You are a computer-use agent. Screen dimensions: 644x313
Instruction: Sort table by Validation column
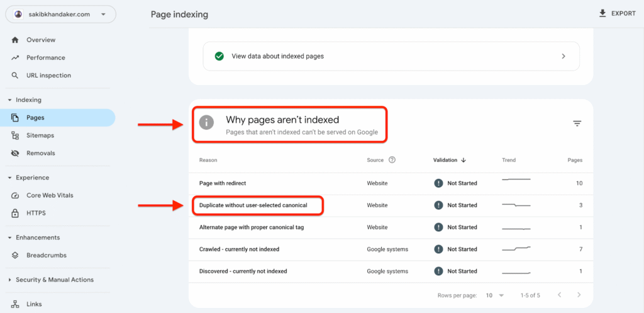tap(449, 160)
